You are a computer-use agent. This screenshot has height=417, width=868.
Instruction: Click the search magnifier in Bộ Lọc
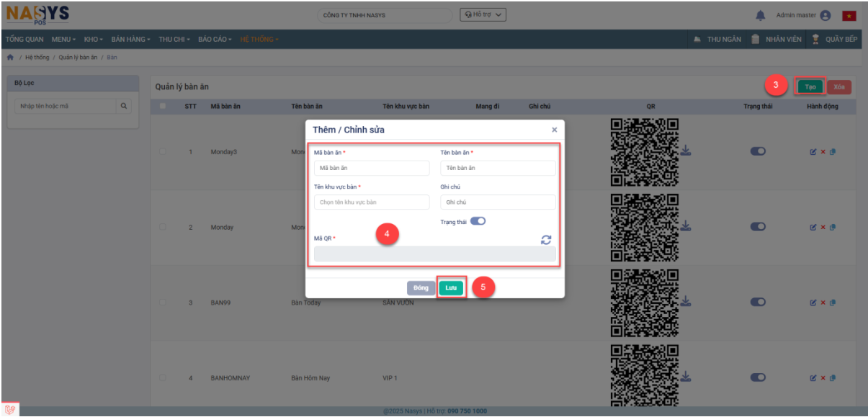point(125,107)
